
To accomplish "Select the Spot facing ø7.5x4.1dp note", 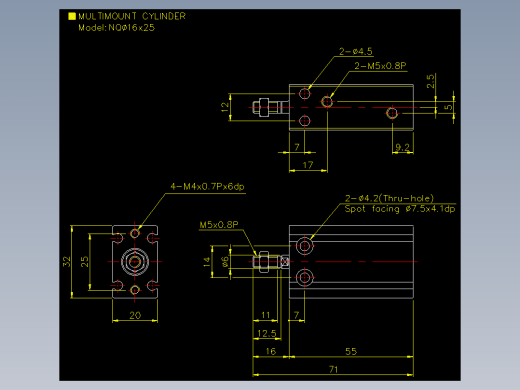I will pos(400,209).
